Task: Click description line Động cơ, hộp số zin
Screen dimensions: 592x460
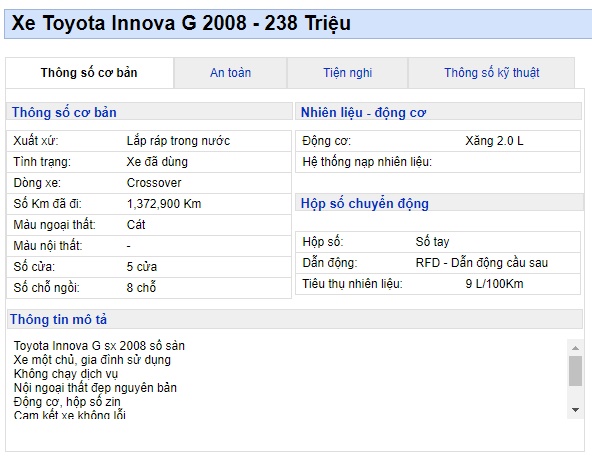Action: point(67,402)
